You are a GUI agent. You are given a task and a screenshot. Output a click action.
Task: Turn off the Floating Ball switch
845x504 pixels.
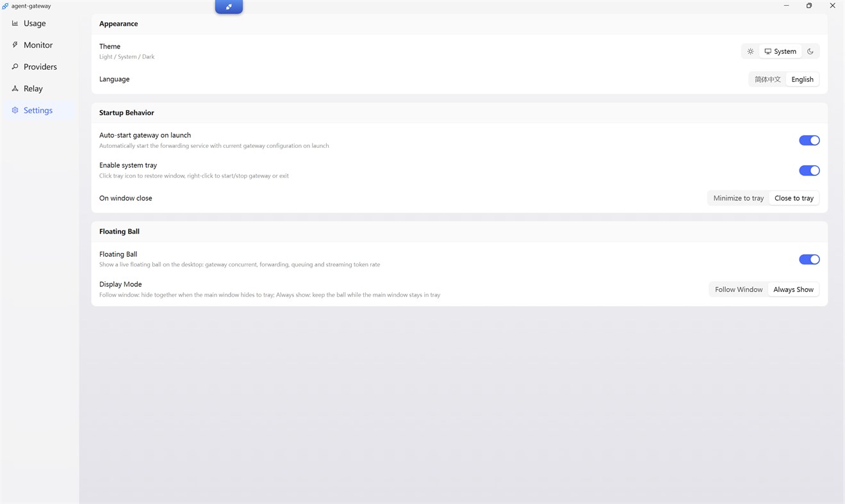[x=809, y=259]
